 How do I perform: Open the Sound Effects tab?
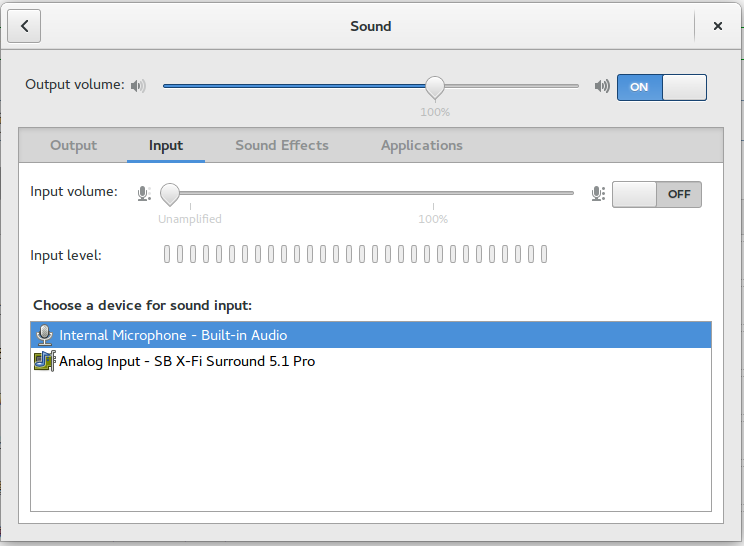[282, 145]
